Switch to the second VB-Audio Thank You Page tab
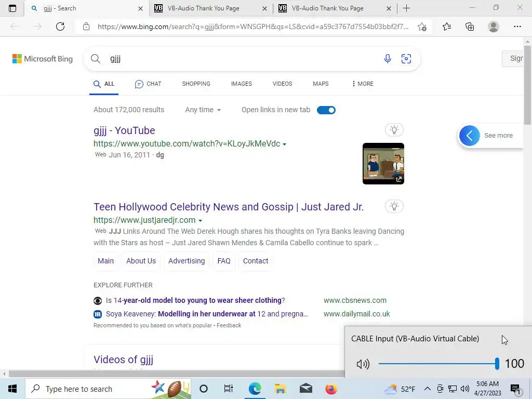532x399 pixels. pyautogui.click(x=335, y=8)
